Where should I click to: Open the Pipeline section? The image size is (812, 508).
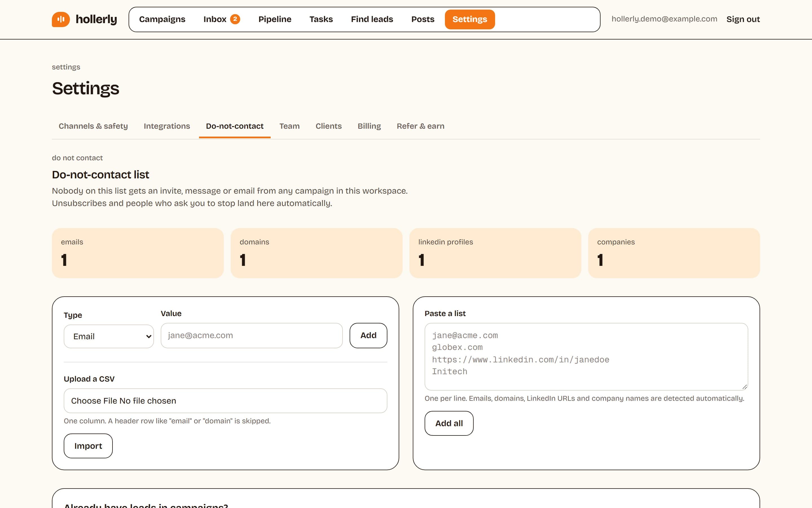(x=274, y=19)
